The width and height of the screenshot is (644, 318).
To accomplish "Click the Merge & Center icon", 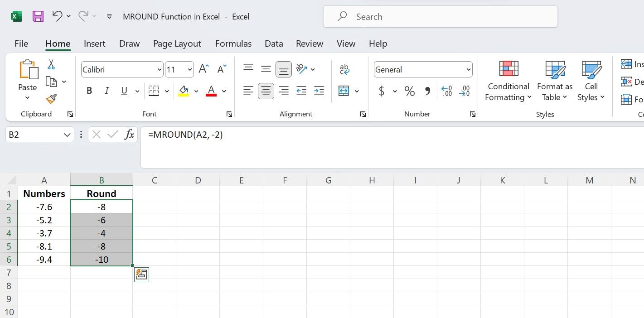I will pos(344,91).
